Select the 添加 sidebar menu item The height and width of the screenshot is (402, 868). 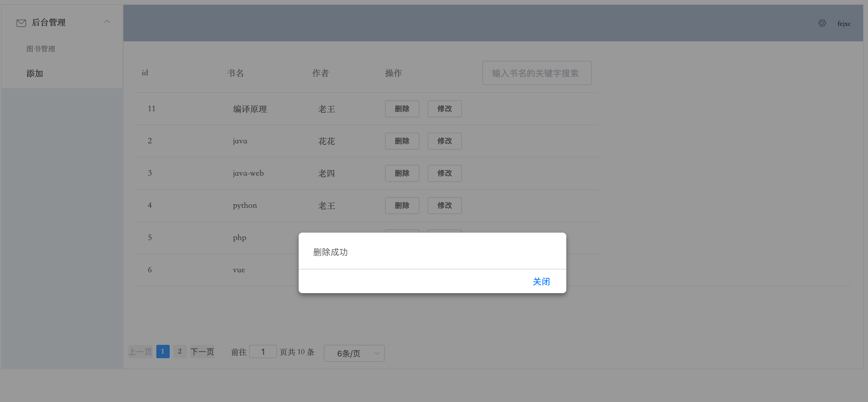tap(35, 74)
